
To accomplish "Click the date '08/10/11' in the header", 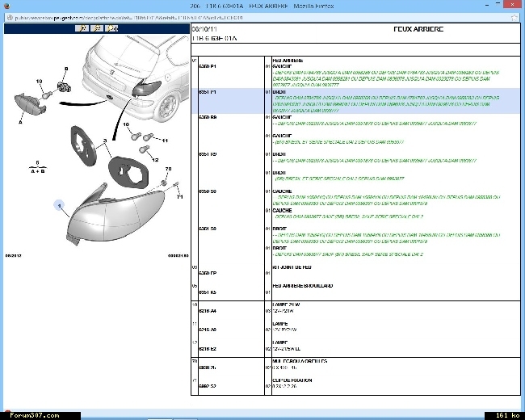I will click(x=204, y=29).
